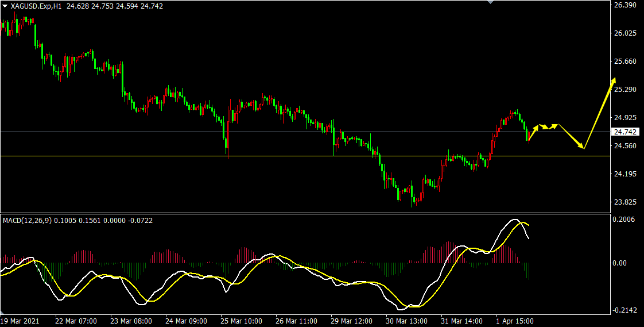Click the chart shift triangle on the top edge

click(x=490, y=2)
